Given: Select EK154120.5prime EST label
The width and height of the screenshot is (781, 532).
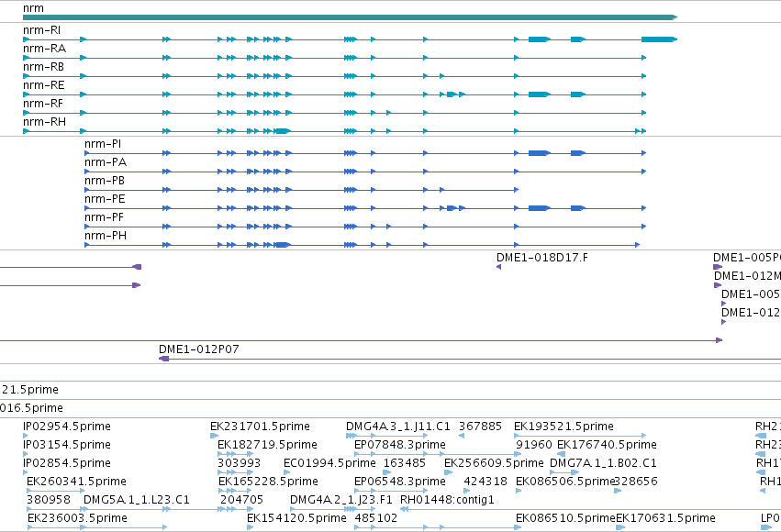Looking at the screenshot, I should [x=296, y=519].
